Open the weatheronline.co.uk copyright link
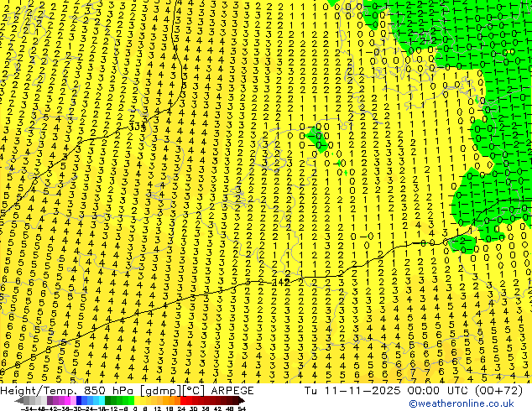This screenshot has width=532, height=411. pos(462,403)
